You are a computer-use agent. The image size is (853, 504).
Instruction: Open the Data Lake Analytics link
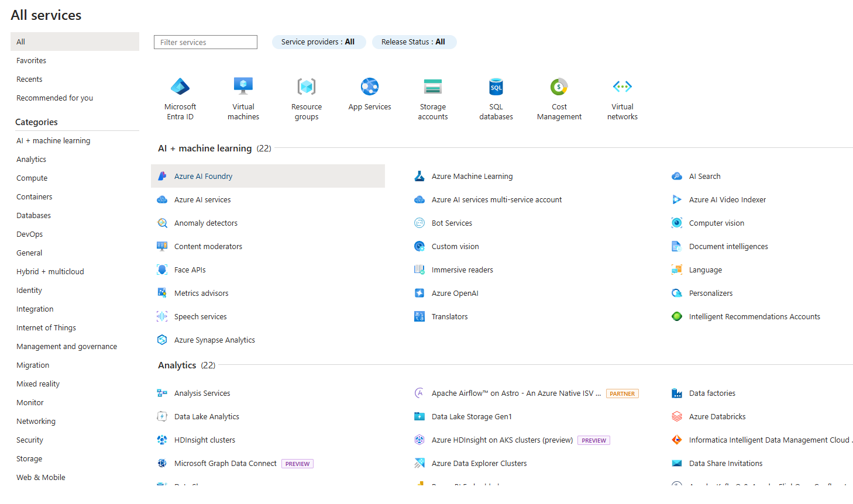pos(207,416)
